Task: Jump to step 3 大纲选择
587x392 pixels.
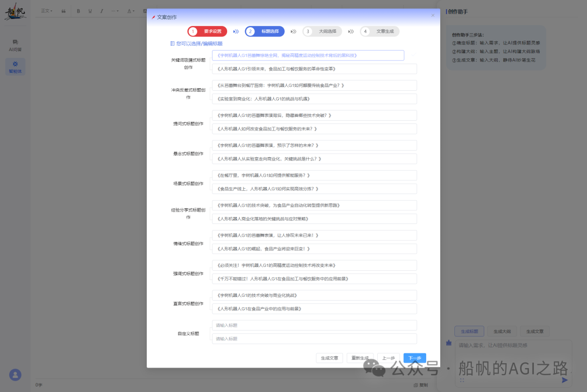Action: 322,32
